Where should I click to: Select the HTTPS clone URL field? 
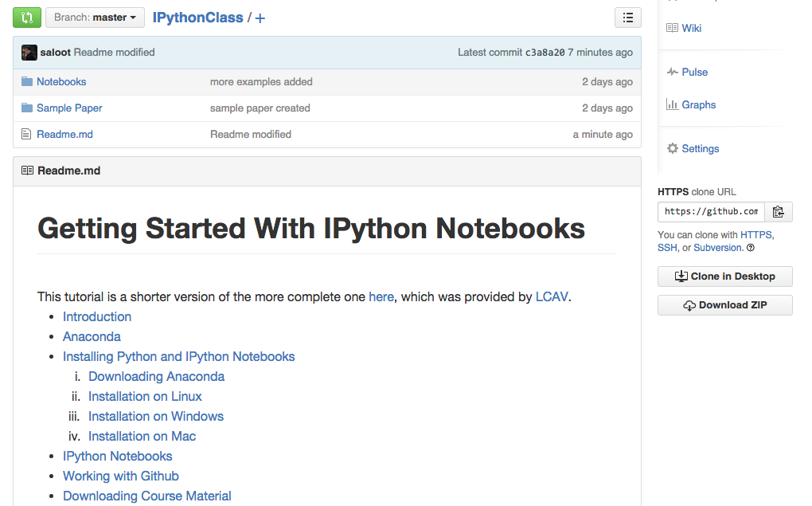coord(711,211)
